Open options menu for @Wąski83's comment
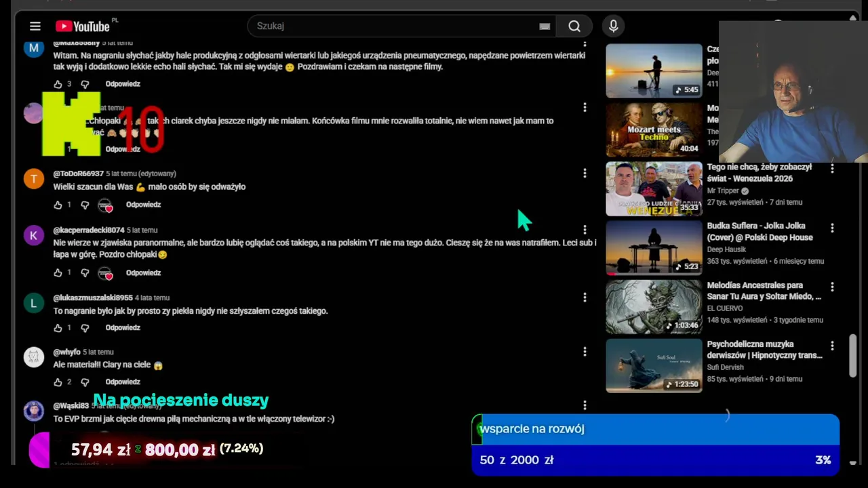 pos(585,405)
